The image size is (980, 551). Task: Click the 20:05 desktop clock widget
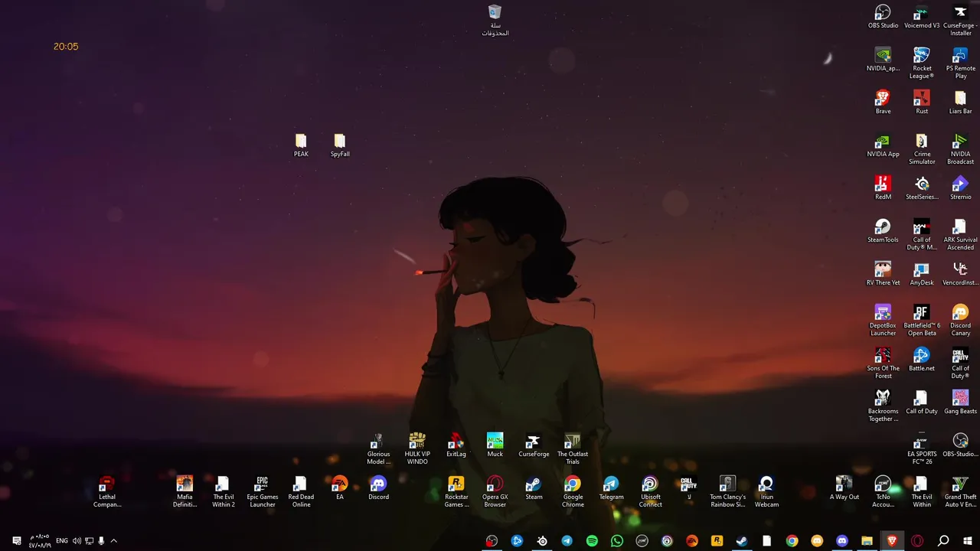click(66, 47)
